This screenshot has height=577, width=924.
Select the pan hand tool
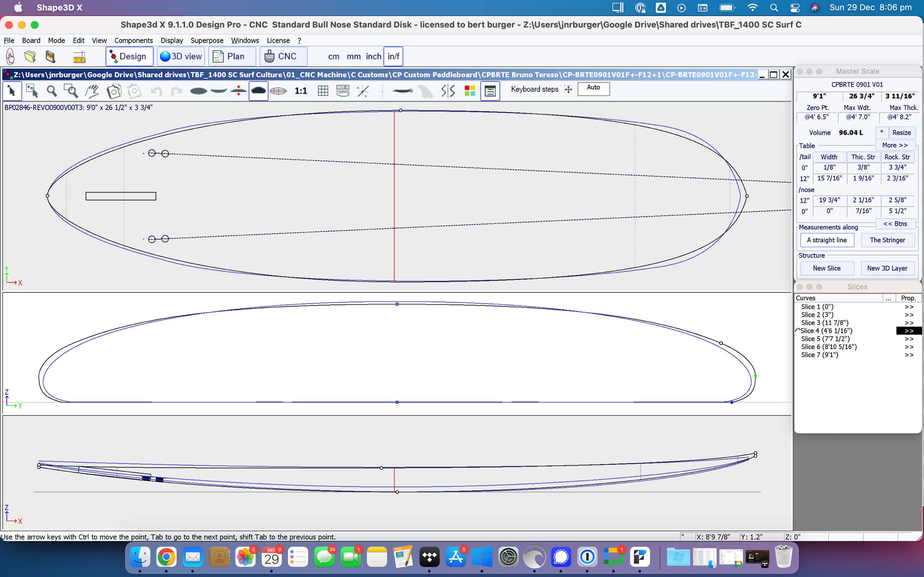pos(92,91)
